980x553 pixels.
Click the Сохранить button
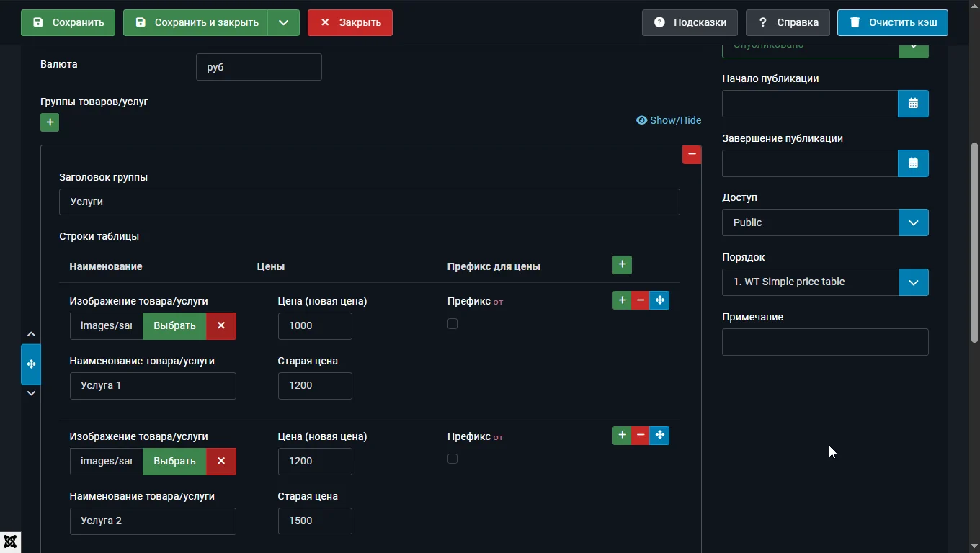(68, 22)
